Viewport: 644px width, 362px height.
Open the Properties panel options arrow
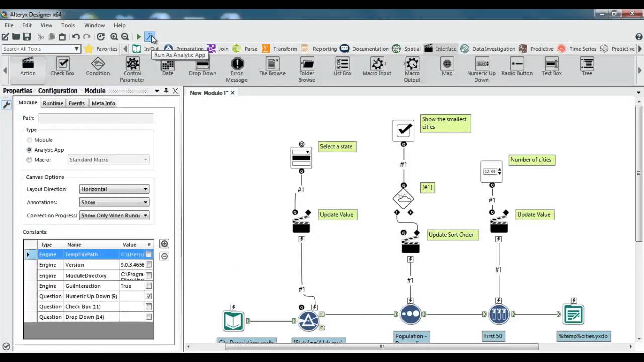click(157, 90)
